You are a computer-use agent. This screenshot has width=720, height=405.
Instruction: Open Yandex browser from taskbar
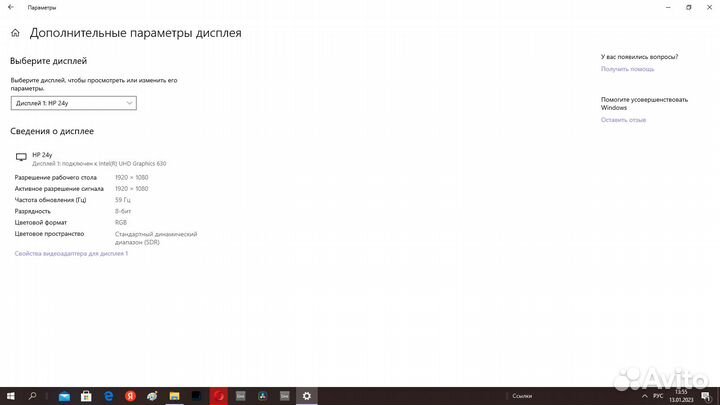pyautogui.click(x=131, y=396)
